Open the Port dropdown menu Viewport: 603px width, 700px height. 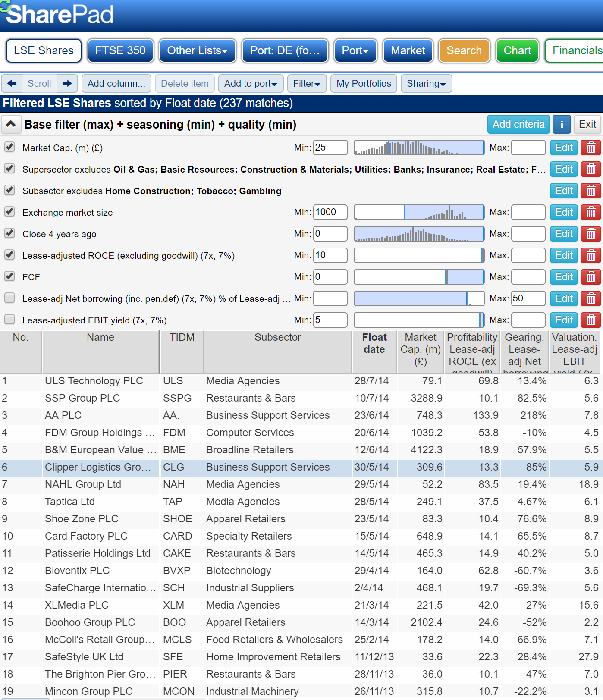click(355, 50)
